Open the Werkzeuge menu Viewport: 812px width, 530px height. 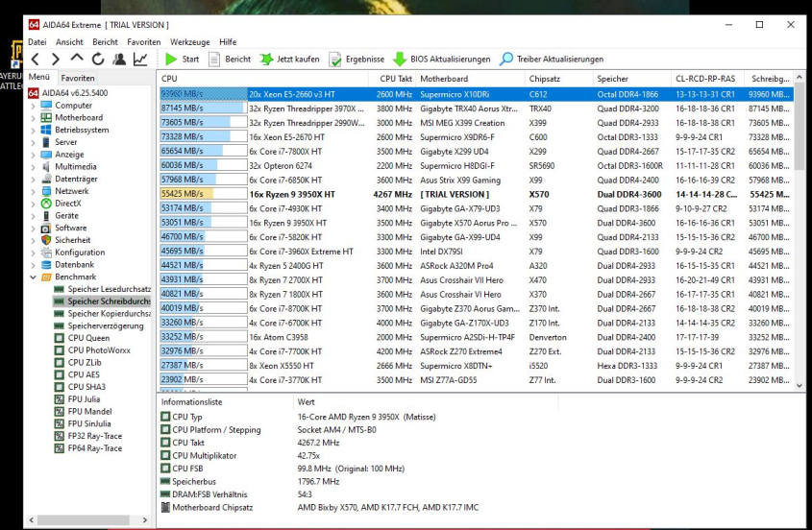[x=190, y=42]
